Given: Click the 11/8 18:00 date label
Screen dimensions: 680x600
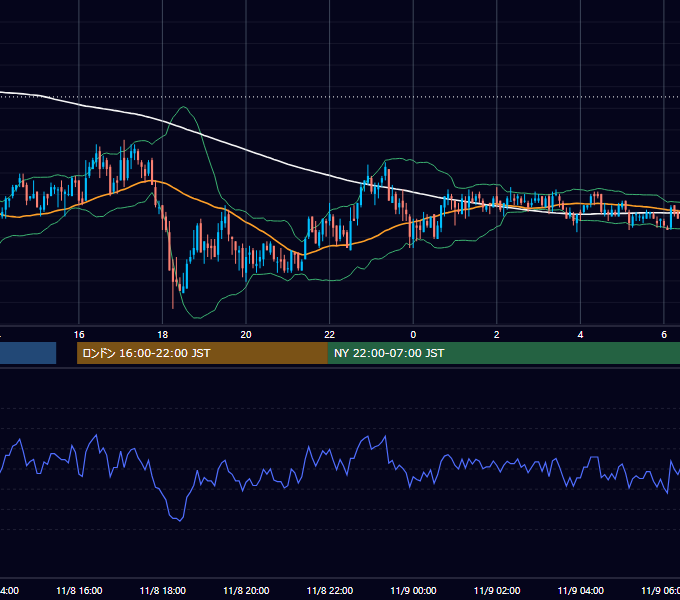Looking at the screenshot, I should (163, 590).
